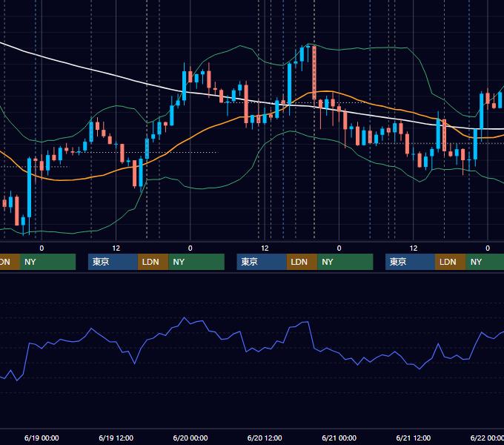Click the 6/21 00:00 date label

click(x=339, y=438)
